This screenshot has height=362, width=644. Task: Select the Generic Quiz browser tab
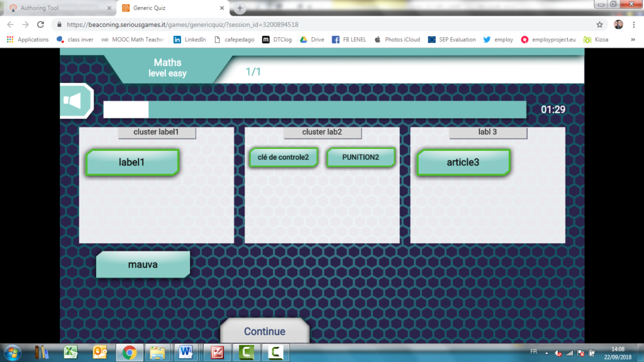coord(172,8)
